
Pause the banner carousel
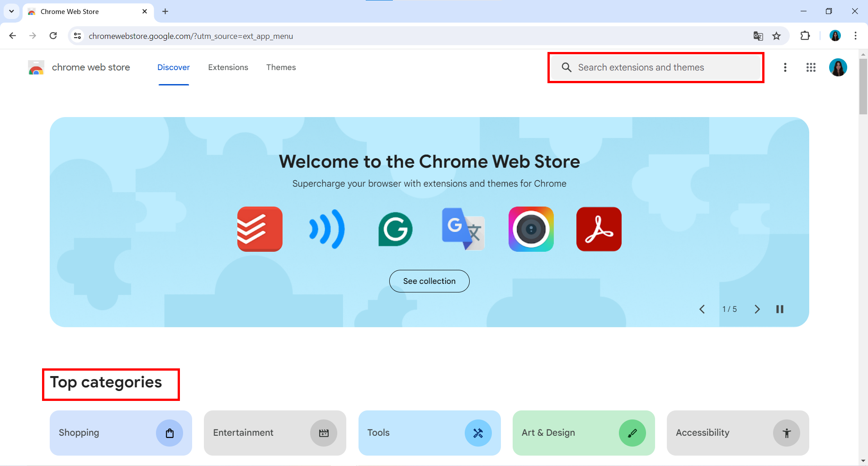pyautogui.click(x=780, y=309)
